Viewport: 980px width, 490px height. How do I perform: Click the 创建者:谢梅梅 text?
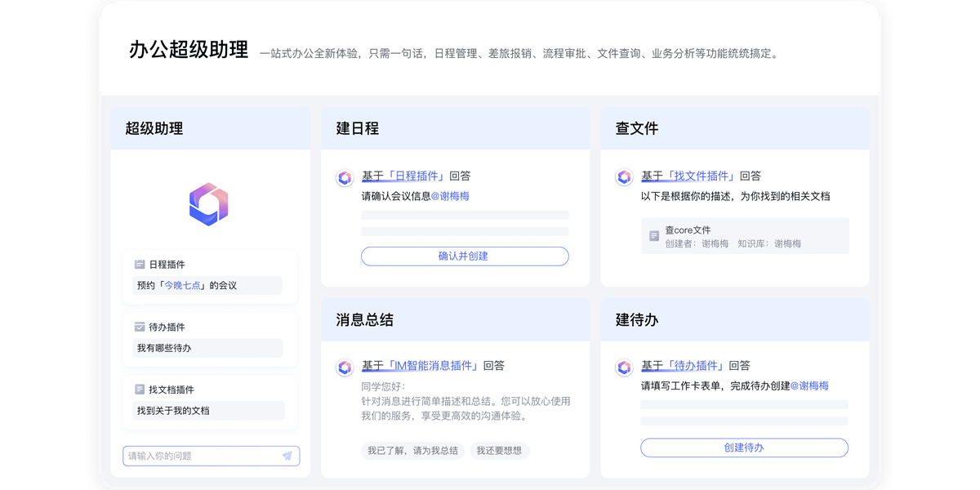coord(697,243)
